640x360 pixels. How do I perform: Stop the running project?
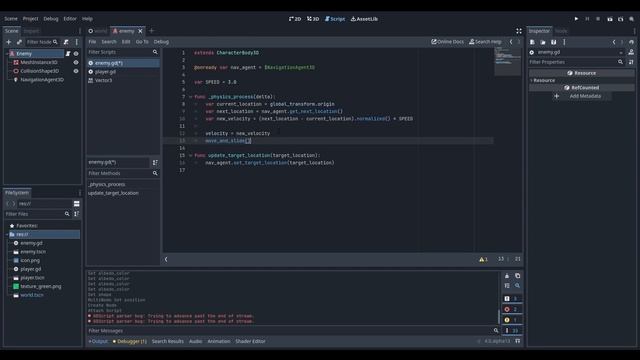[x=598, y=19]
